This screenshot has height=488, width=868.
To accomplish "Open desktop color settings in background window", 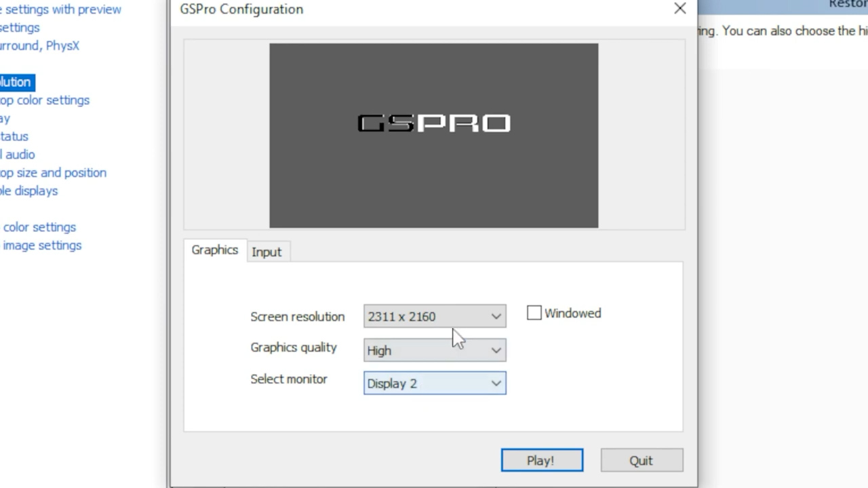I will click(x=45, y=100).
